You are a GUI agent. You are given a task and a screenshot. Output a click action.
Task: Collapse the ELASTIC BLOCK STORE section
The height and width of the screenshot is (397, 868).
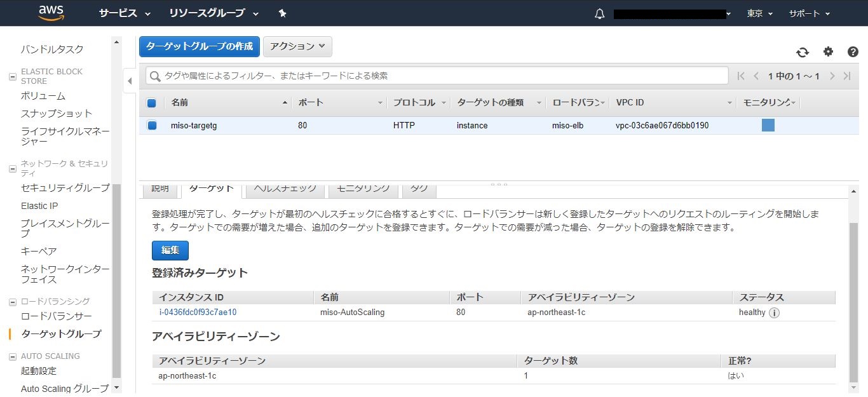(x=12, y=77)
